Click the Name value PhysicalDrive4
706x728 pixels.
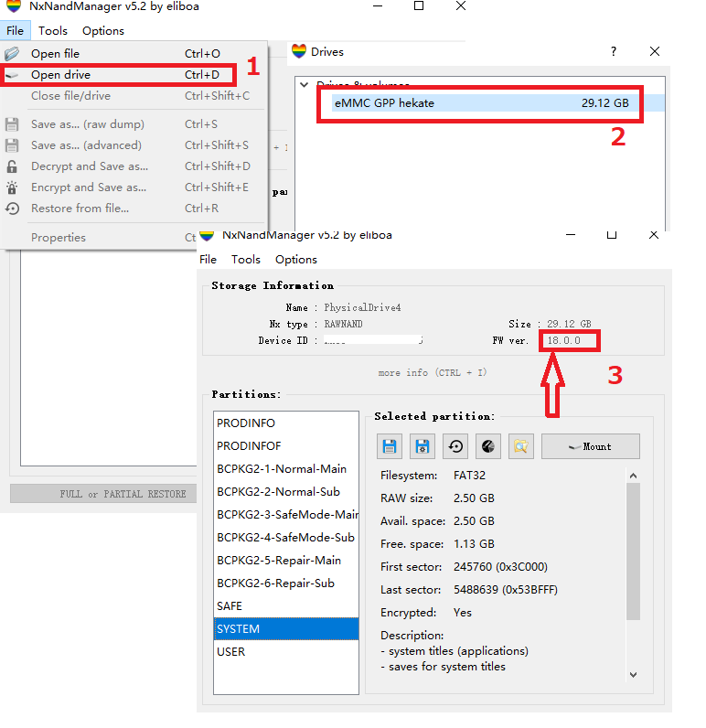click(x=362, y=307)
